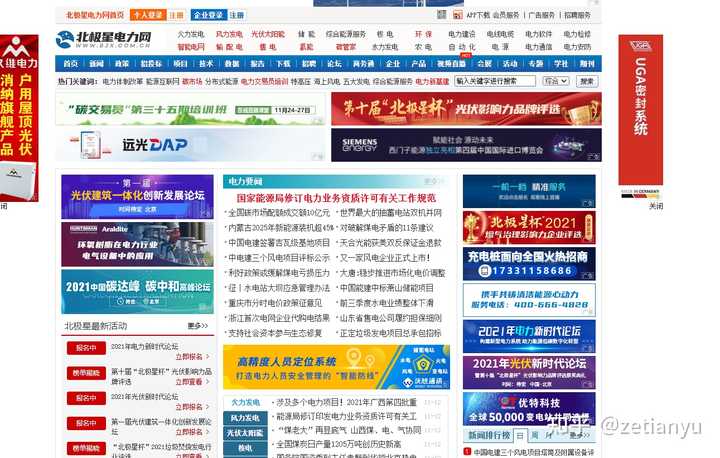The image size is (720, 458).
Task: Open the 会员服务 link
Action: pyautogui.click(x=506, y=15)
